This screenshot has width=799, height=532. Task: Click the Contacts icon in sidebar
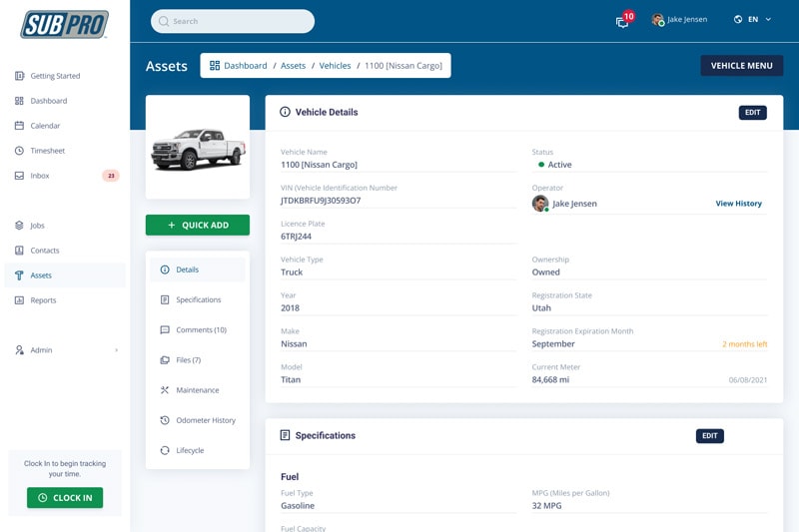coord(19,251)
